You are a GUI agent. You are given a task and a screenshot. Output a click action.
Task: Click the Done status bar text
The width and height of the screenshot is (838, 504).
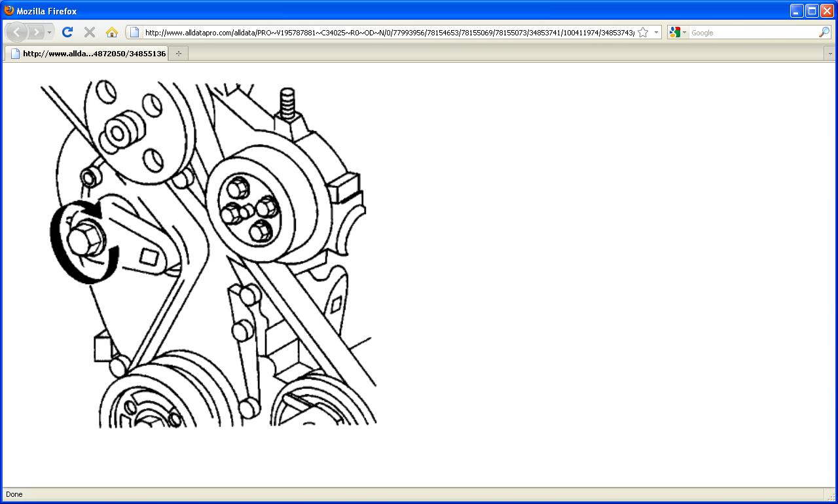[x=14, y=494]
